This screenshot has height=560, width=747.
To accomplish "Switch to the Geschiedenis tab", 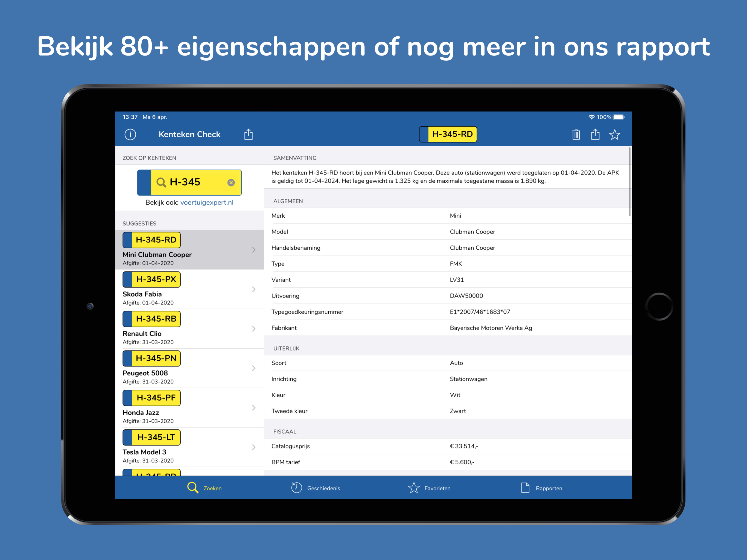I will click(316, 488).
